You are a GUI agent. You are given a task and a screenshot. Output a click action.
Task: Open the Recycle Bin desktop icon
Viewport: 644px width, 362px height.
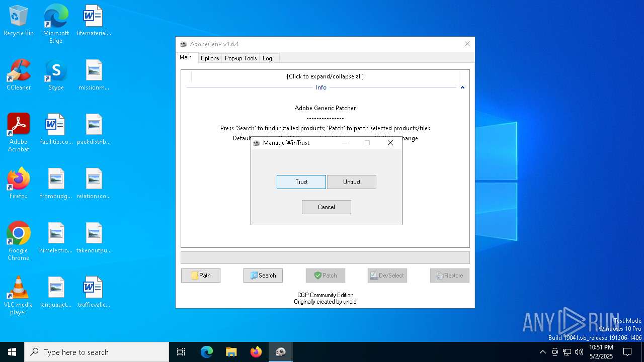pos(19,21)
